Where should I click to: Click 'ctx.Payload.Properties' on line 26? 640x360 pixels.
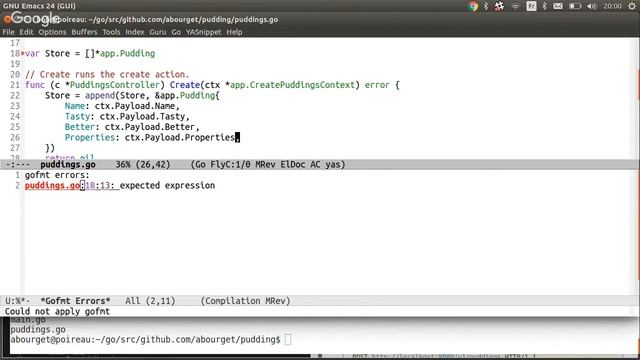(180, 138)
